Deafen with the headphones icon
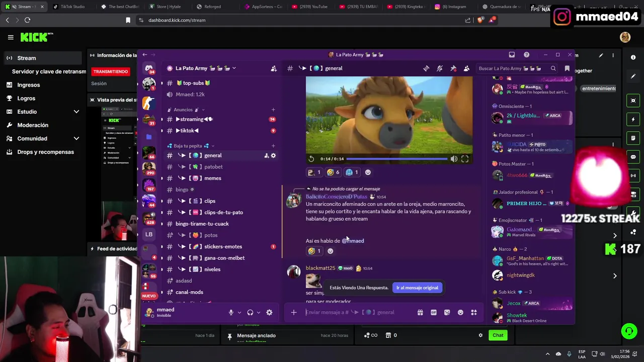The height and width of the screenshot is (362, 644). (250, 312)
